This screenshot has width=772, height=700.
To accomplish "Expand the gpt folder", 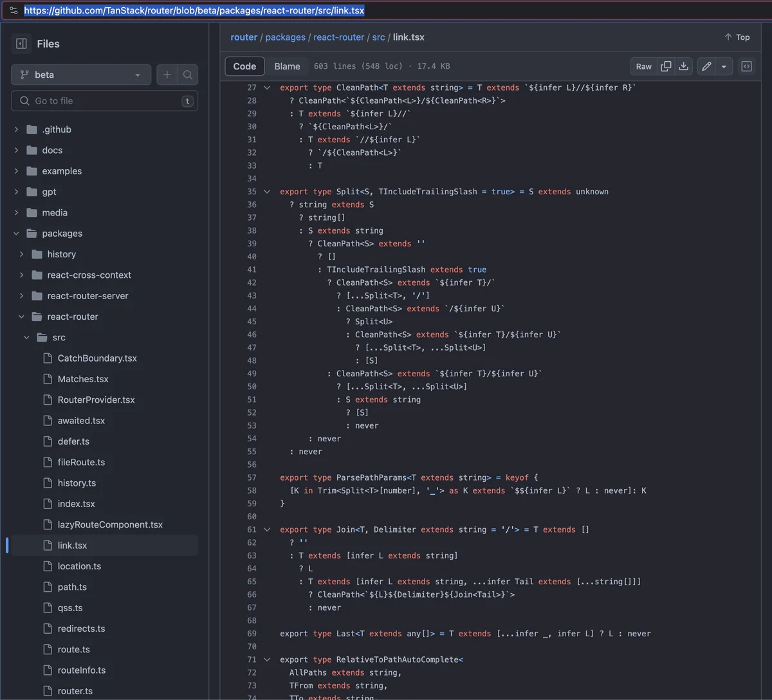I will 17,192.
